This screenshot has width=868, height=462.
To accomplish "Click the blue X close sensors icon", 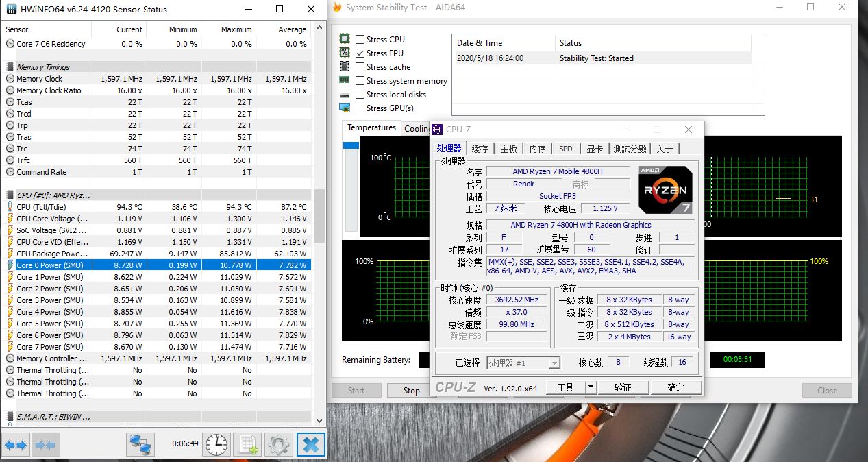I will click(310, 444).
